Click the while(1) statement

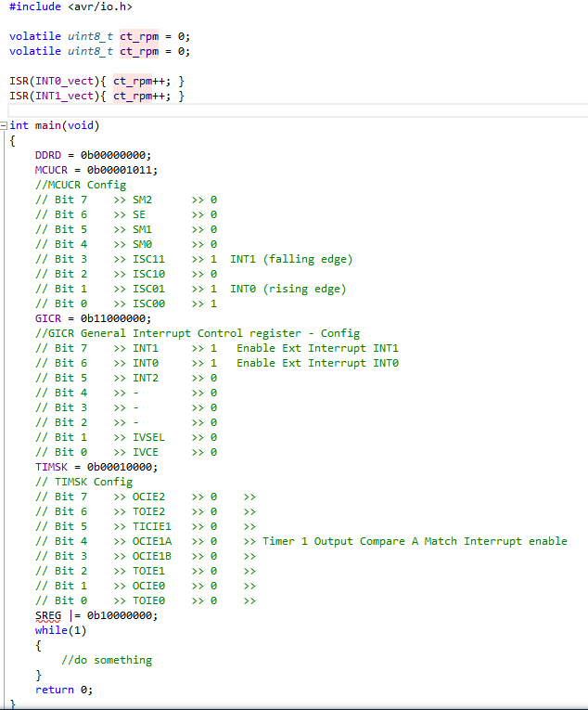point(60,631)
